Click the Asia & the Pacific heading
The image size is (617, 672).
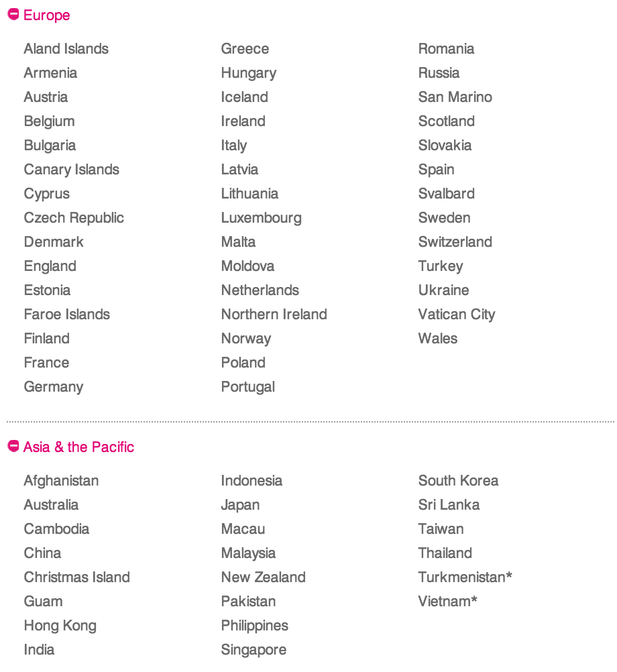pyautogui.click(x=78, y=447)
